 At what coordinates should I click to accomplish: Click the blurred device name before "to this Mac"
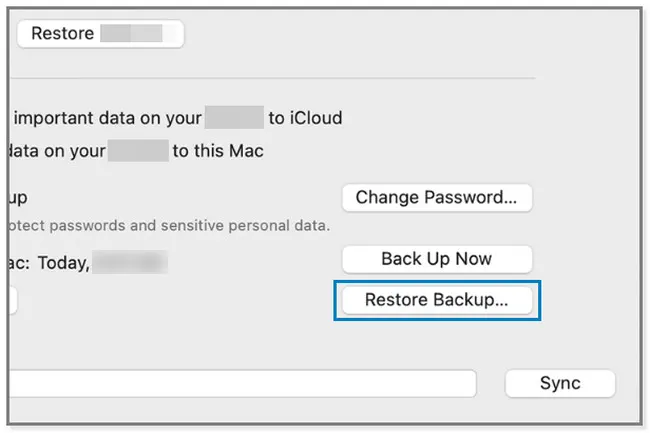tap(138, 150)
